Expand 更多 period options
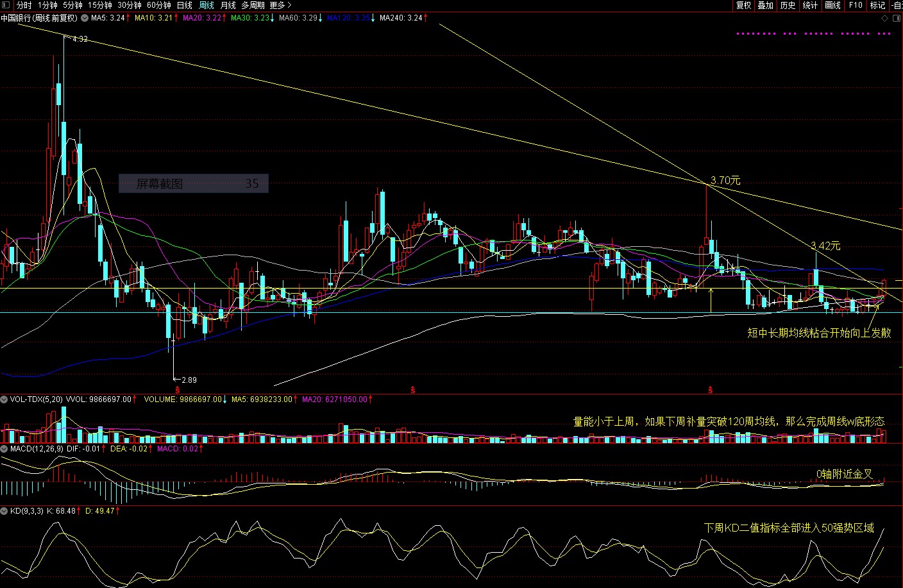Screen dimensions: 903x588 pyautogui.click(x=280, y=5)
